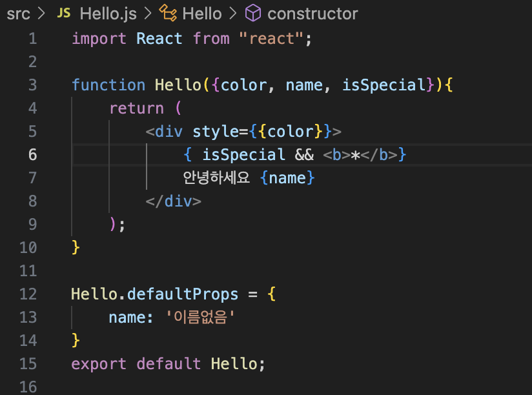Click line number 15 in gutter
The image size is (532, 395).
tap(28, 364)
